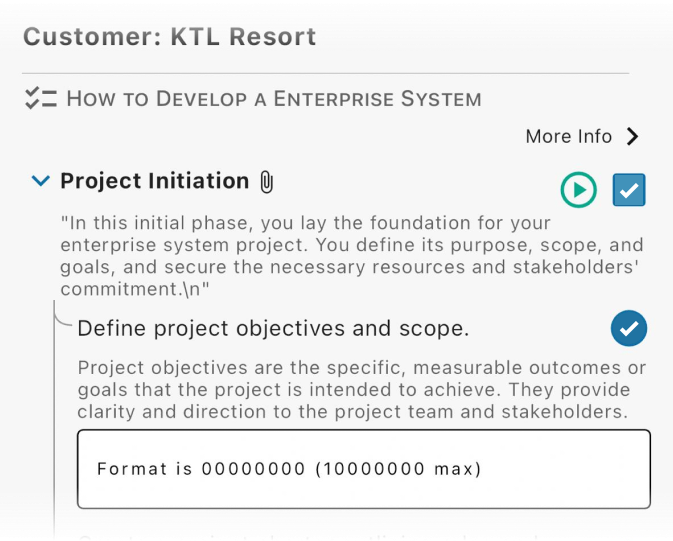Click the Project Initiation phase description text
The image size is (673, 541).
[x=351, y=256]
